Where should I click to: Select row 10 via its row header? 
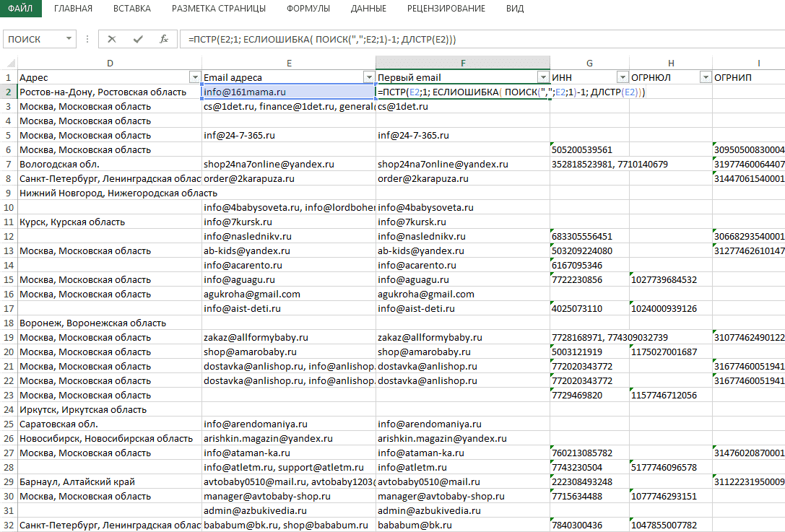[9, 208]
